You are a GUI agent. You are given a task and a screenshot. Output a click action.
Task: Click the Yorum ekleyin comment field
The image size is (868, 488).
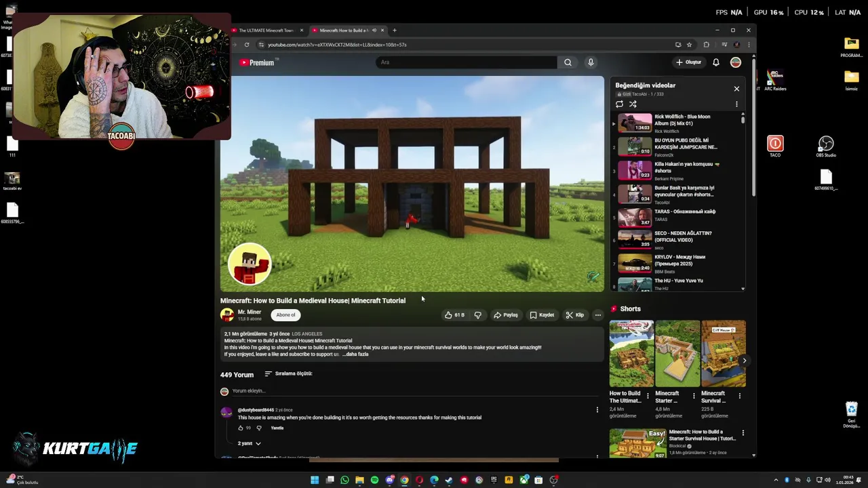coord(416,391)
